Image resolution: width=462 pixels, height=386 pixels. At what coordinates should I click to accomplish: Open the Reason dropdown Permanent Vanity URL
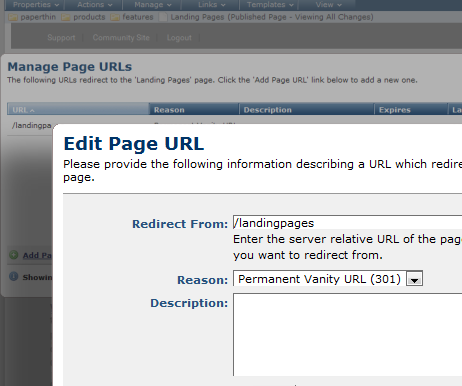[x=328, y=279]
